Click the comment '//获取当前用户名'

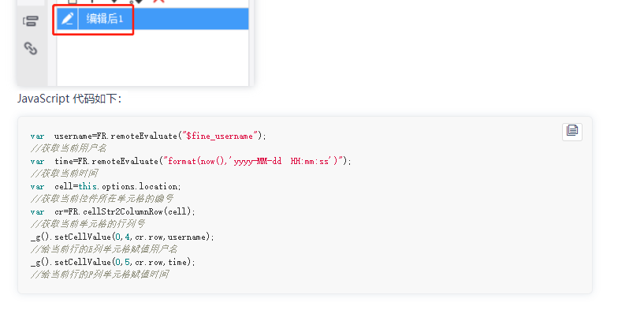pyautogui.click(x=69, y=148)
